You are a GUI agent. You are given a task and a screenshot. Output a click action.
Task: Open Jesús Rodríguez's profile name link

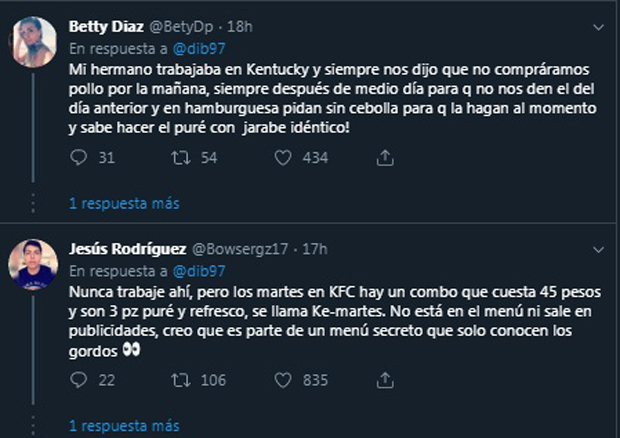pos(127,248)
